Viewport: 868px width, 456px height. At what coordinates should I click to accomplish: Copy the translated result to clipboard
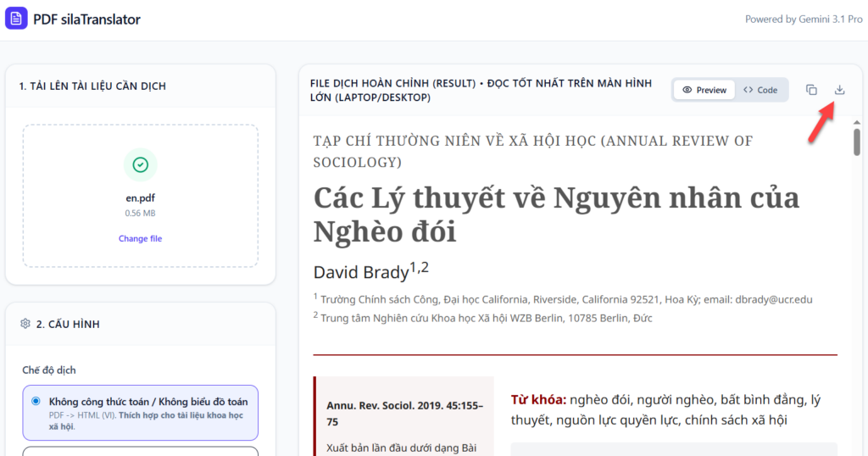click(811, 90)
